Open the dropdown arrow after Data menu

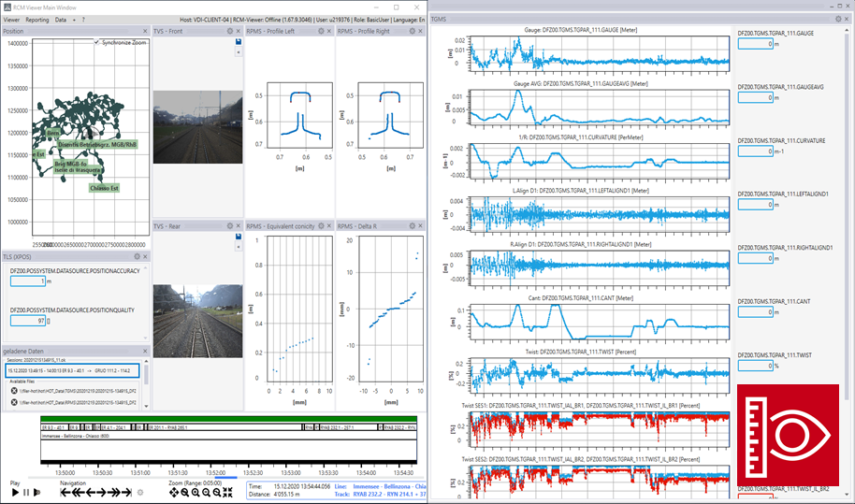click(74, 20)
